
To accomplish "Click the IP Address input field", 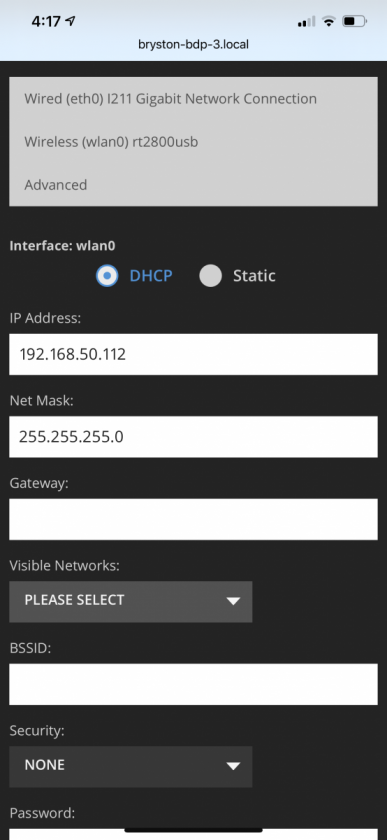I will [194, 354].
